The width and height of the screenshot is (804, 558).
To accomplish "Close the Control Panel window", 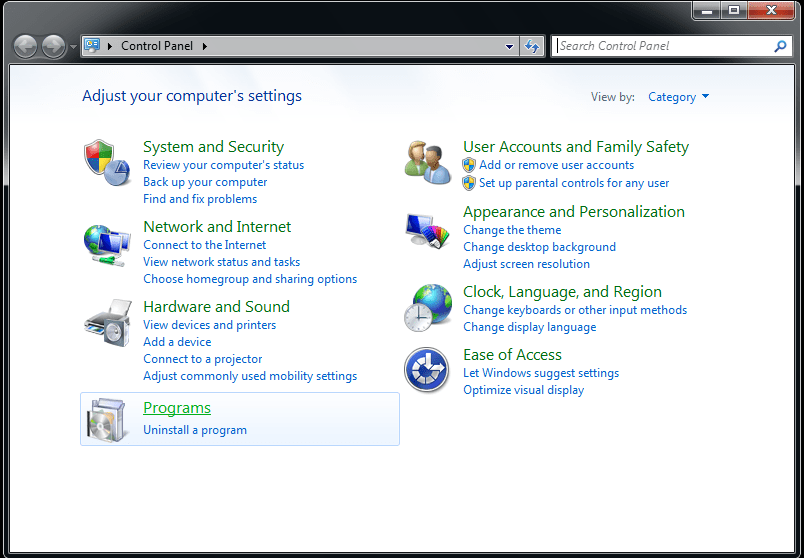I will (771, 10).
